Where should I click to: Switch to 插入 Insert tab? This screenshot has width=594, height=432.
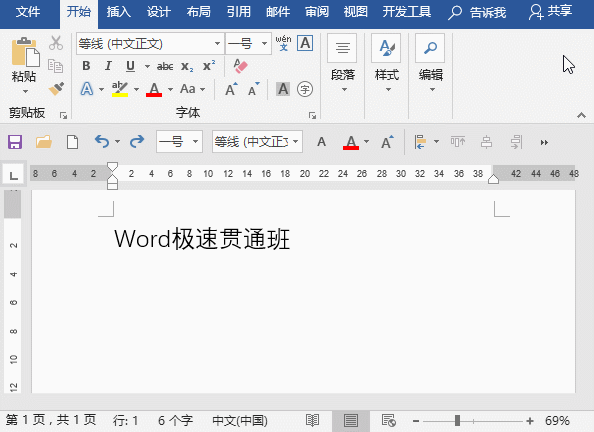tap(119, 12)
